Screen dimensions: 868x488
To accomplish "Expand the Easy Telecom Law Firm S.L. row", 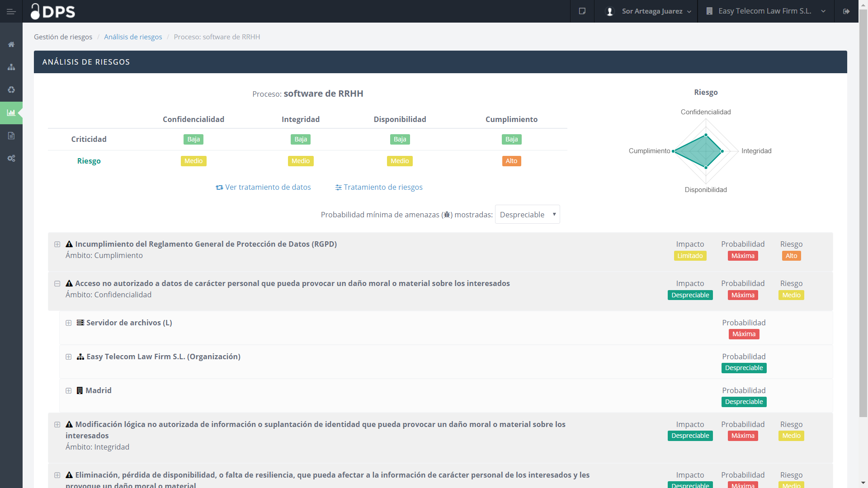I will tap(67, 357).
